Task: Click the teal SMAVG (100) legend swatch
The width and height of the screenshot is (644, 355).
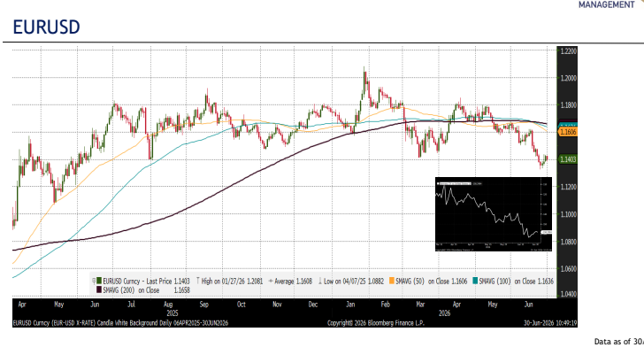Action: [475, 281]
